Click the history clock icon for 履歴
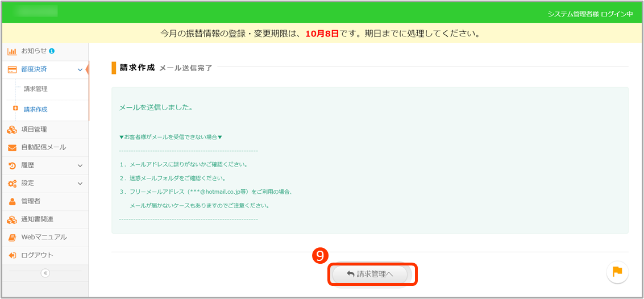This screenshot has width=644, height=299. [x=12, y=165]
